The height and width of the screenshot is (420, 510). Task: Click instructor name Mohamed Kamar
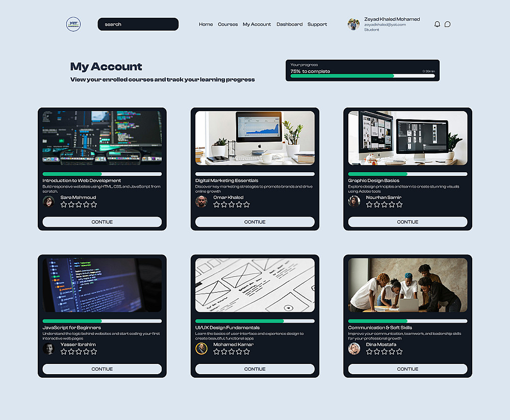[233, 344]
